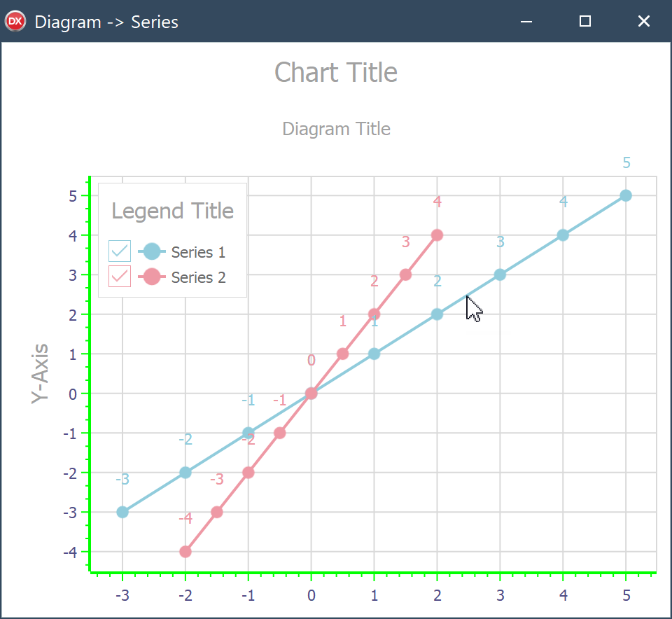Click the Y-Axis title label
The image size is (672, 619).
[40, 373]
